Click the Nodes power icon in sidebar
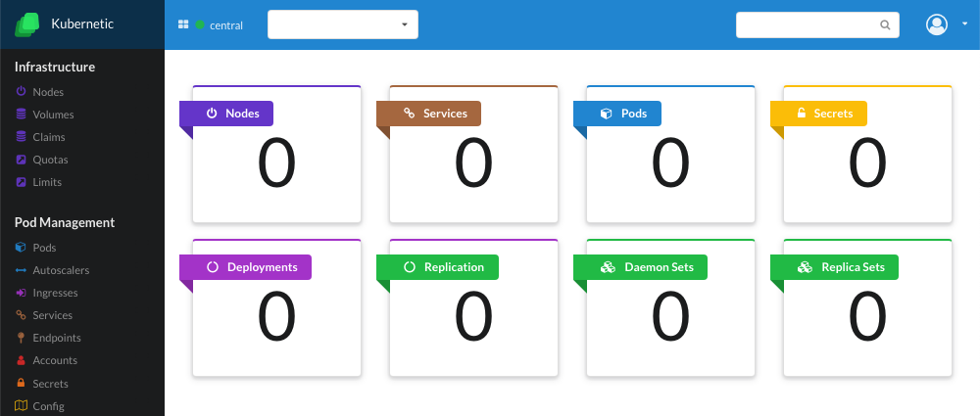Viewport: 980px width, 416px height. click(x=22, y=91)
